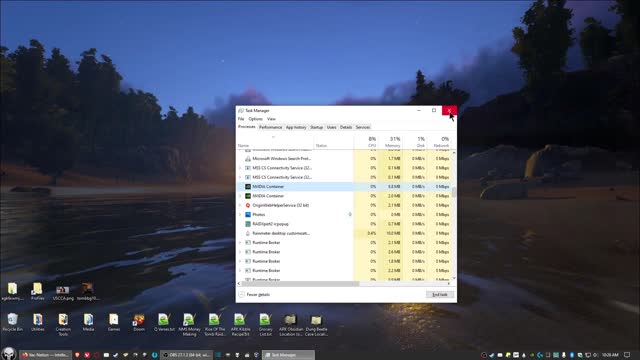Viewport: 640px width, 360px height.
Task: Open the Options menu
Action: (256, 119)
